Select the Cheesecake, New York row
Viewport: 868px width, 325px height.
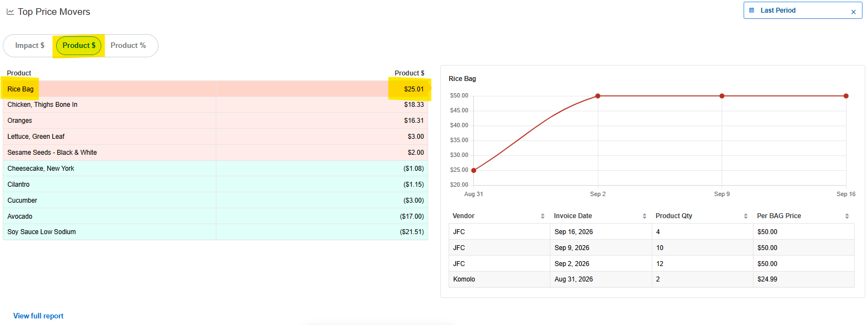point(215,169)
